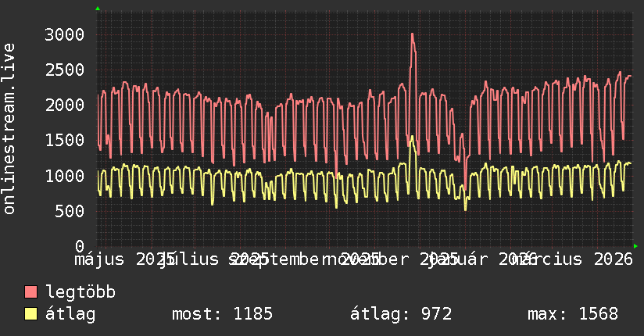
Task: Click the most: 1185 statistic
Action: 222,314
